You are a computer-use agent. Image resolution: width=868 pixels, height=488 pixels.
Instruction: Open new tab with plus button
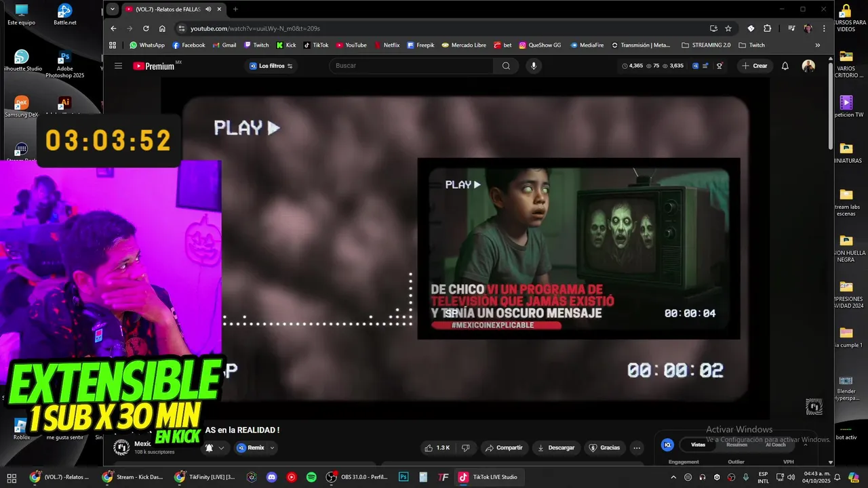pyautogui.click(x=235, y=9)
